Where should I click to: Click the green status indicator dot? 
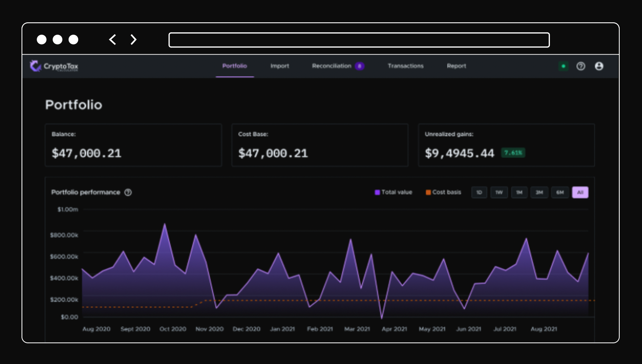[563, 66]
